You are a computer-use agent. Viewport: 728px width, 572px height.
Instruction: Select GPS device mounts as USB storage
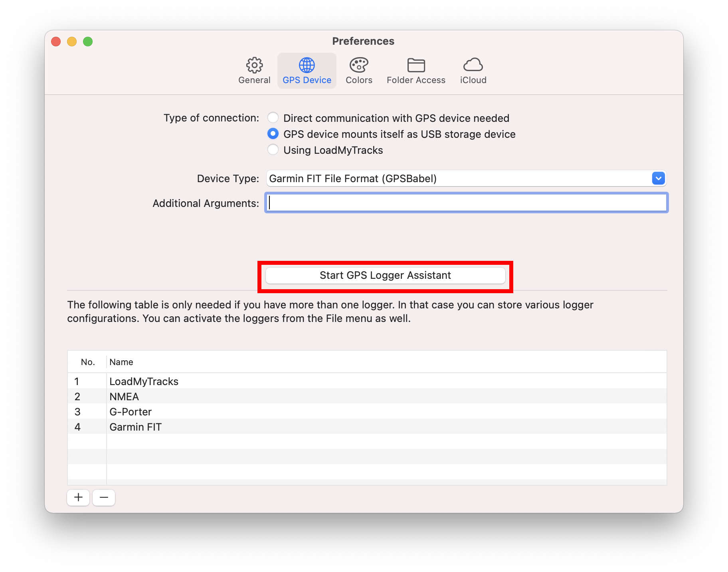[x=273, y=134]
